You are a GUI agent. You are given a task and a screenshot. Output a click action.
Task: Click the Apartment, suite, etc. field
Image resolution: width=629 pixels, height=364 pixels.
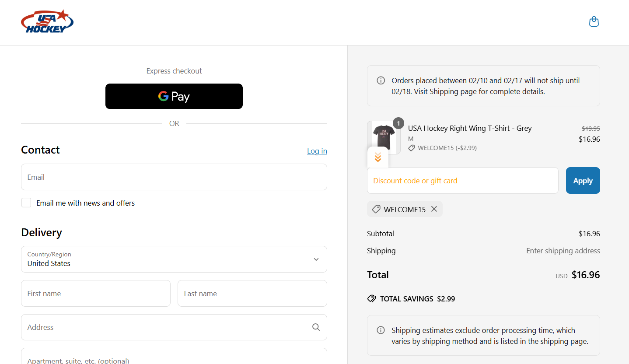click(x=174, y=359)
